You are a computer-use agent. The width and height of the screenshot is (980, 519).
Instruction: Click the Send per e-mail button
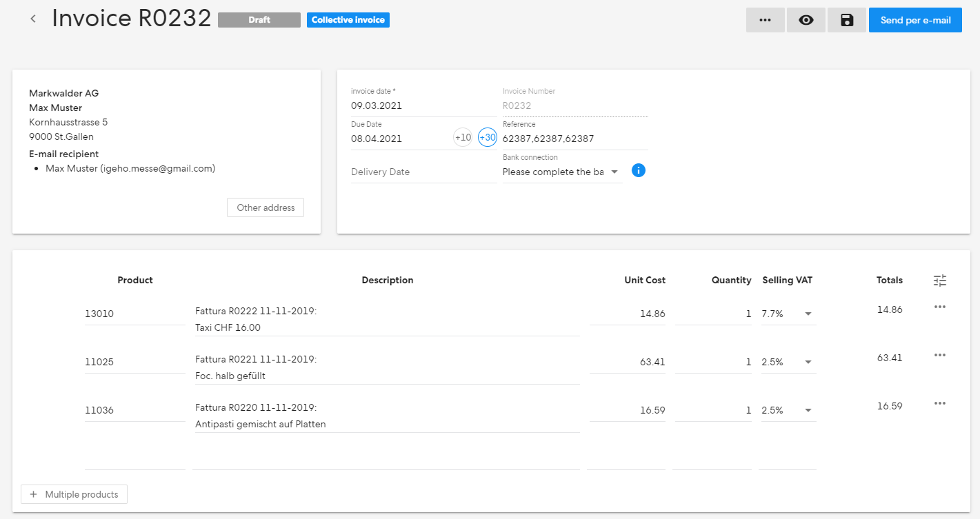click(915, 20)
